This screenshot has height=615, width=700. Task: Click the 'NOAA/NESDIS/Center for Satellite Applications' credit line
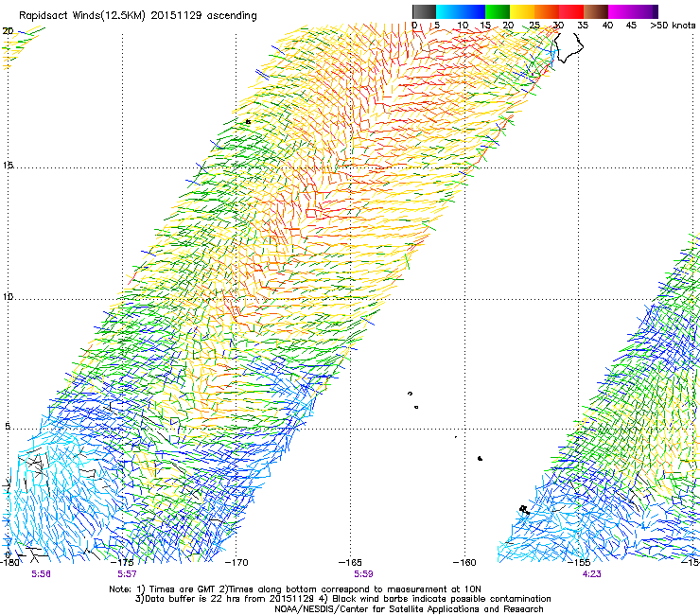click(409, 609)
